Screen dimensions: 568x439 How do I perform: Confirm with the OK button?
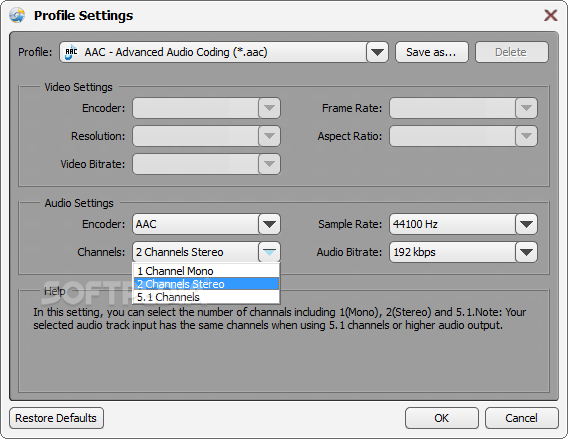(x=442, y=418)
